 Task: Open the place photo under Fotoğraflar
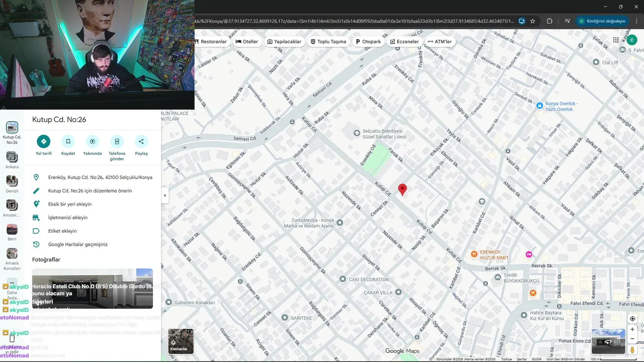[x=93, y=289]
